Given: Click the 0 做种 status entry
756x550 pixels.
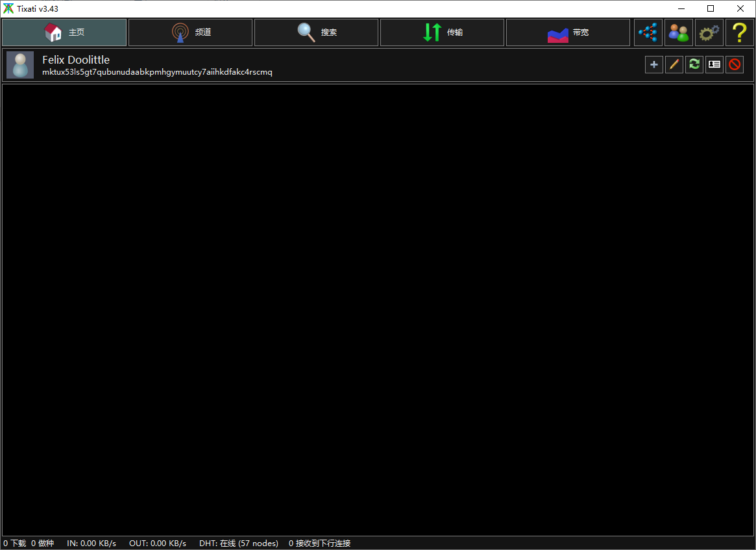Looking at the screenshot, I should tap(42, 544).
